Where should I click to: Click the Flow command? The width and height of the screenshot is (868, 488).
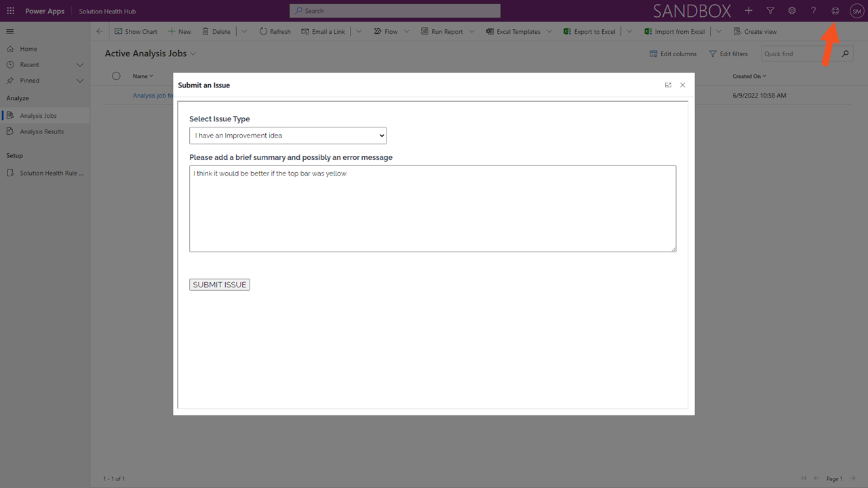point(386,31)
